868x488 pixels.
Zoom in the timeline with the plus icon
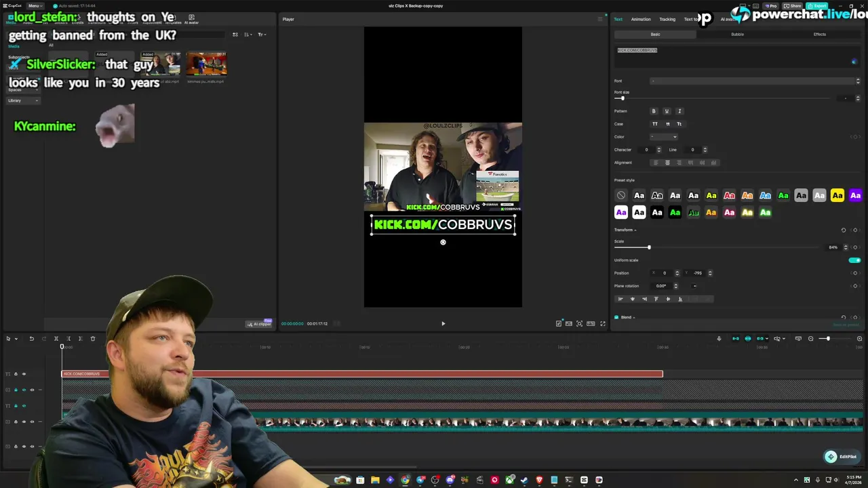click(x=860, y=338)
